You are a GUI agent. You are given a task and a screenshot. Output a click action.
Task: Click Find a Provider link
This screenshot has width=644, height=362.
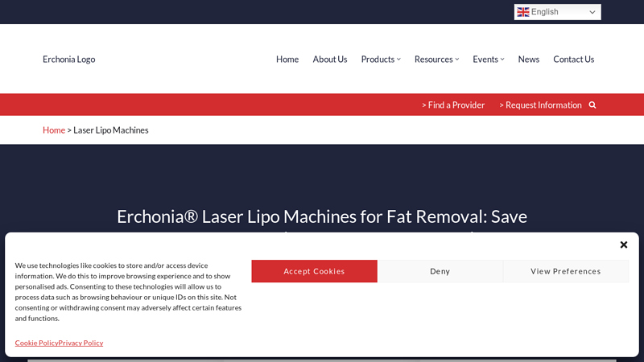click(x=453, y=105)
